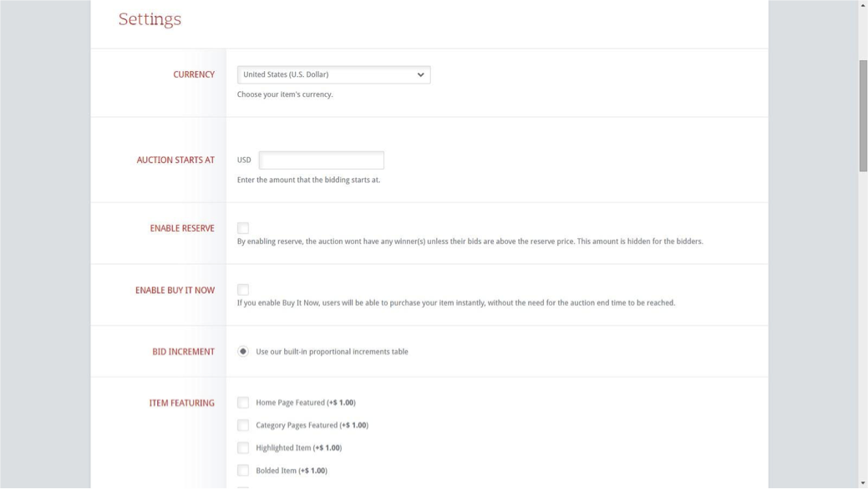868x489 pixels.
Task: Click the 'Bolded Item (+$ 1.00)' label text
Action: (x=291, y=471)
